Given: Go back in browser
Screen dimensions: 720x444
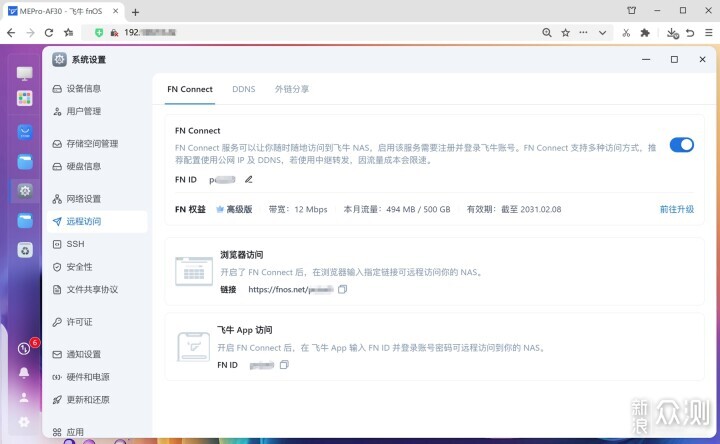Looking at the screenshot, I should coord(11,33).
